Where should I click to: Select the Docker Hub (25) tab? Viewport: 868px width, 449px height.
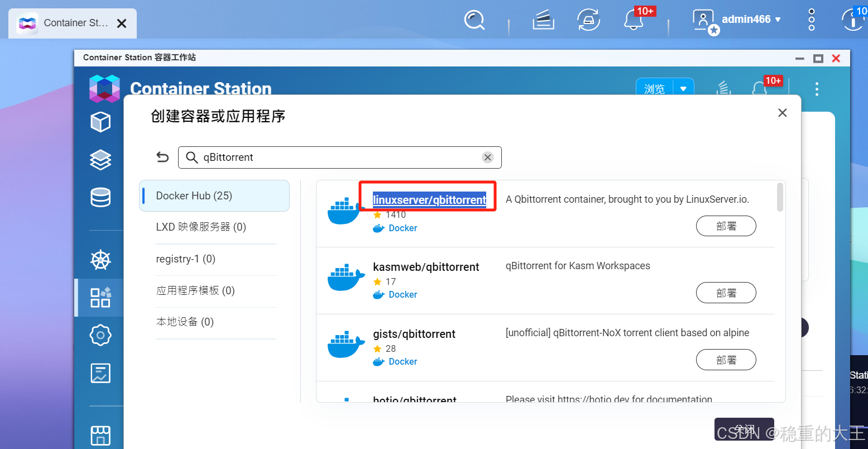pos(214,196)
